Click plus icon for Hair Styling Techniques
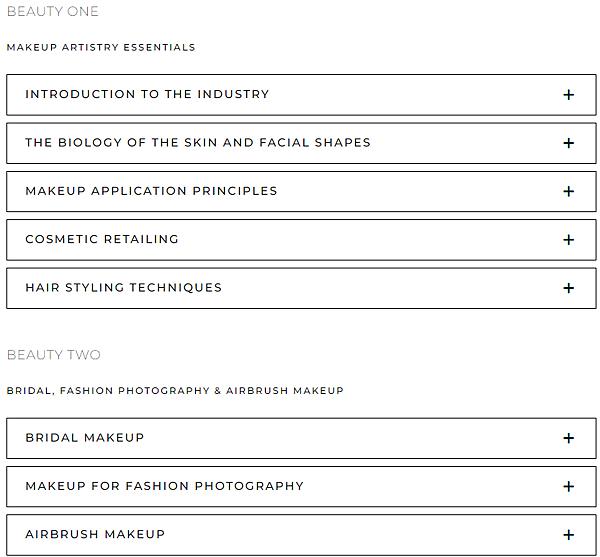The height and width of the screenshot is (557, 600). pos(568,288)
